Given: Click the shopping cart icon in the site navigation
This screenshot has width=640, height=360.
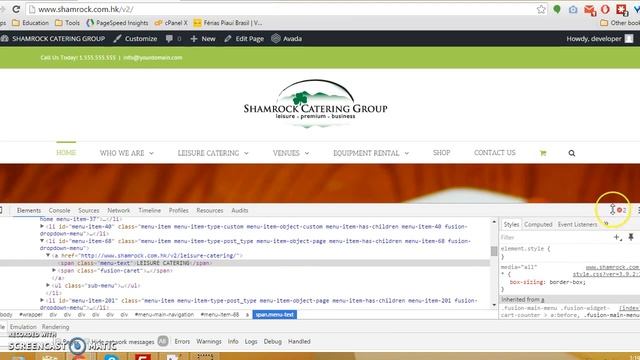Looking at the screenshot, I should pos(543,153).
